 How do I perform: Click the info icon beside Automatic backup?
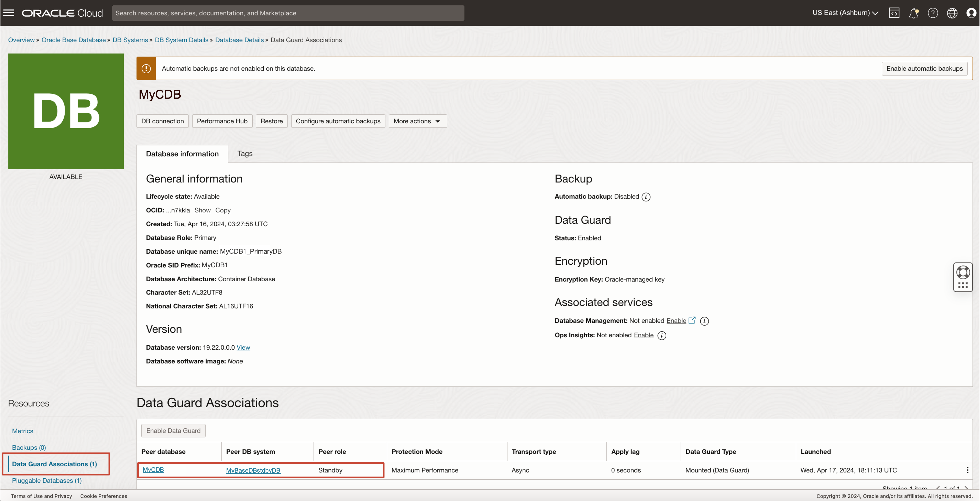[x=646, y=197]
